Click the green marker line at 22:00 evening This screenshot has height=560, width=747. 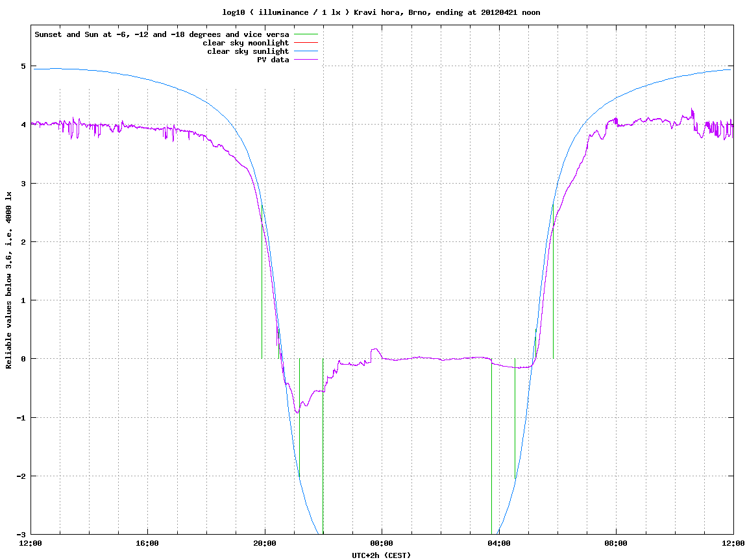click(323, 446)
